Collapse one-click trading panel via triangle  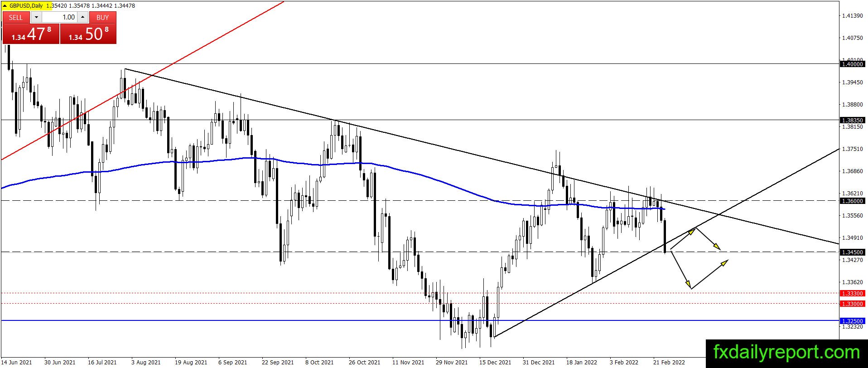5,6
